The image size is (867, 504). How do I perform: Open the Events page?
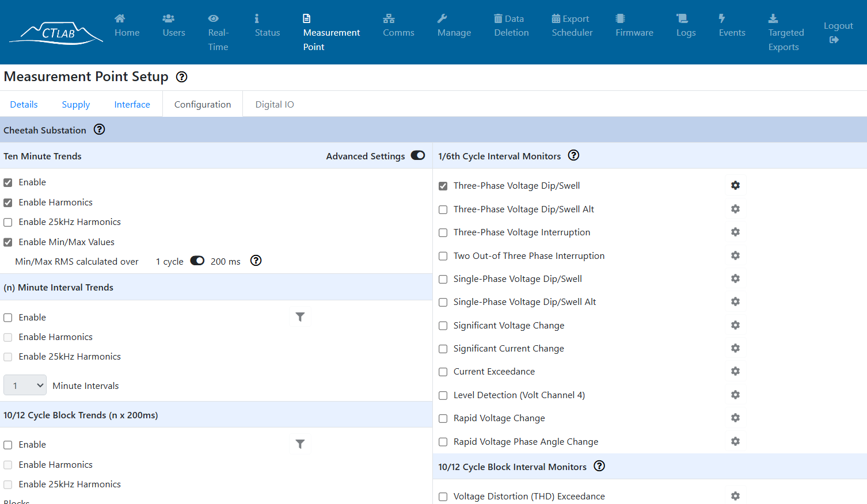tap(732, 26)
